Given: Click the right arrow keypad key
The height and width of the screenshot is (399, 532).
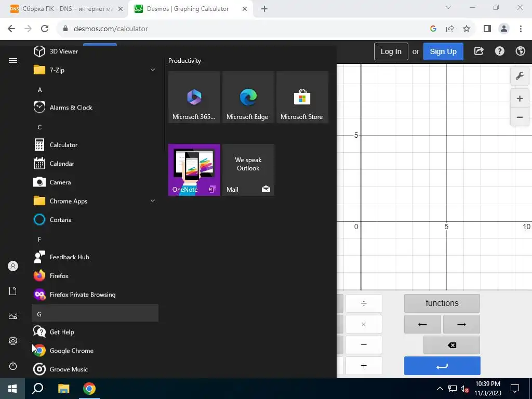Looking at the screenshot, I should (461, 324).
